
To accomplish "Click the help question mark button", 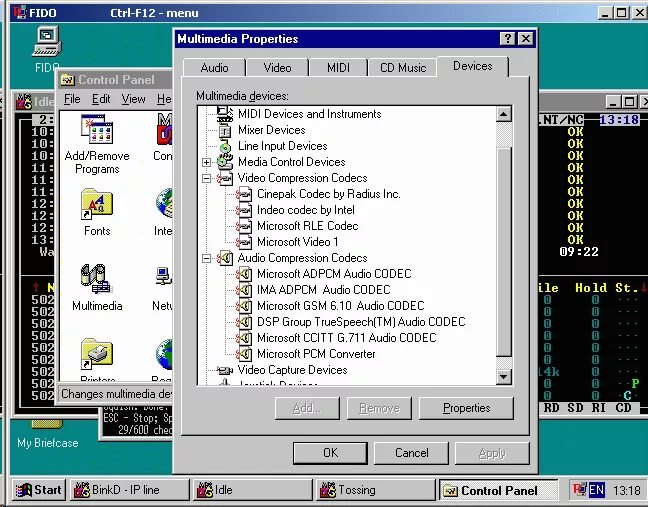I will [507, 39].
